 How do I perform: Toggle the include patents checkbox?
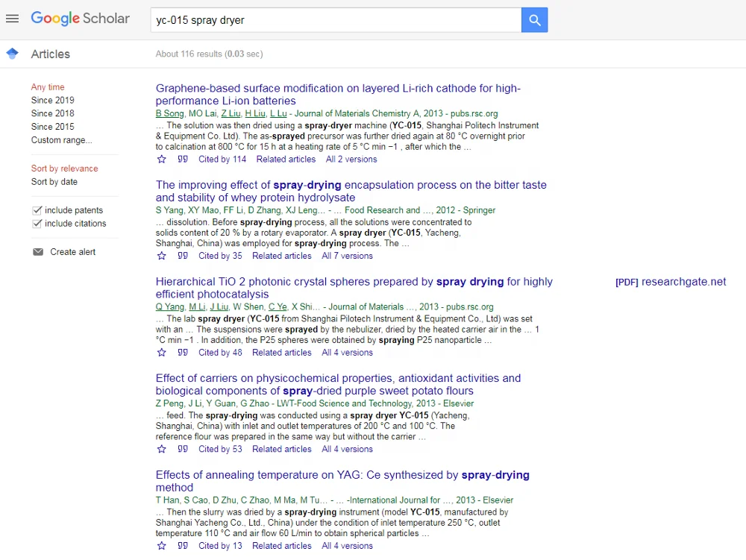coord(37,210)
